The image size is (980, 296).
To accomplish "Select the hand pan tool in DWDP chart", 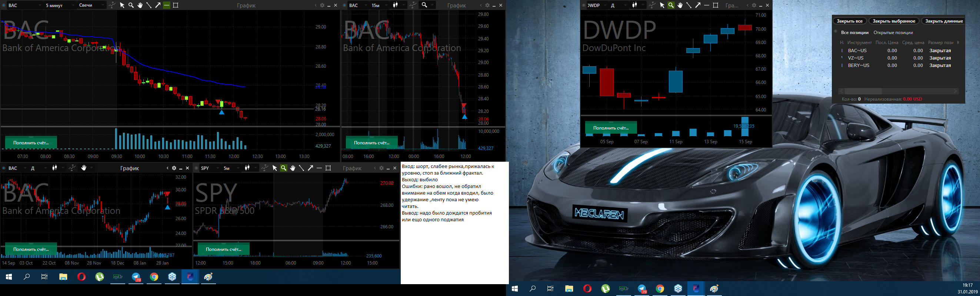I will 680,5.
